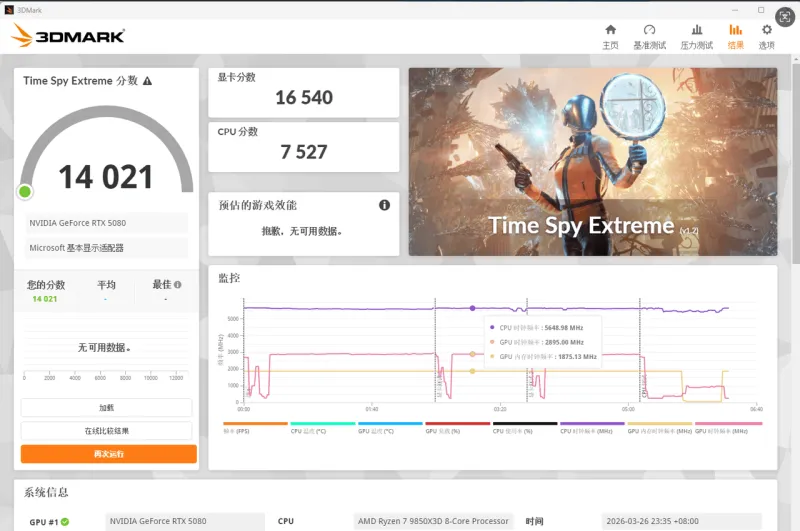Click the timestamp 2026-03-26 23:35 field
Image resolution: width=800 pixels, height=531 pixels.
[681, 521]
